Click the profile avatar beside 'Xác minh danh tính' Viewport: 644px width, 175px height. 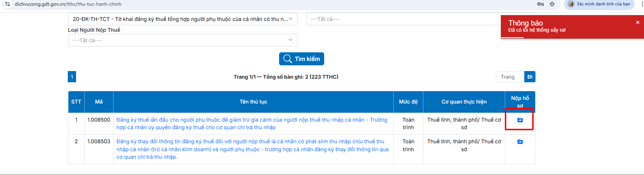(571, 4)
